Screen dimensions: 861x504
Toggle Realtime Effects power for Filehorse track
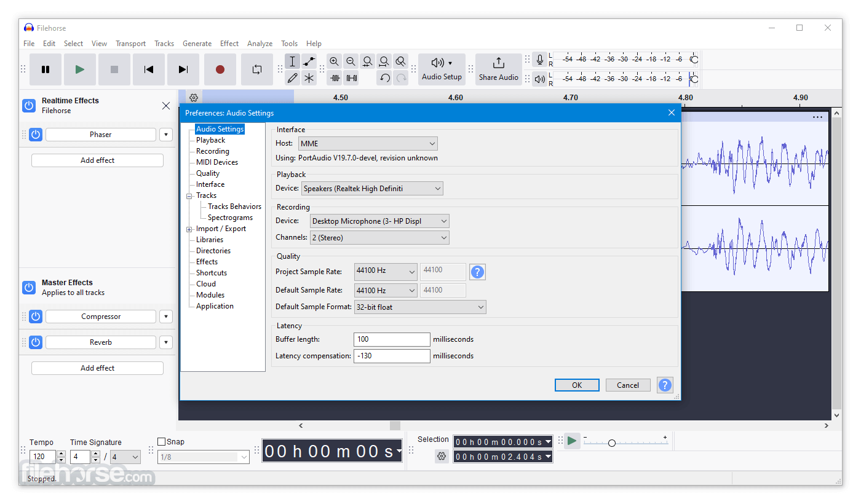coord(29,106)
